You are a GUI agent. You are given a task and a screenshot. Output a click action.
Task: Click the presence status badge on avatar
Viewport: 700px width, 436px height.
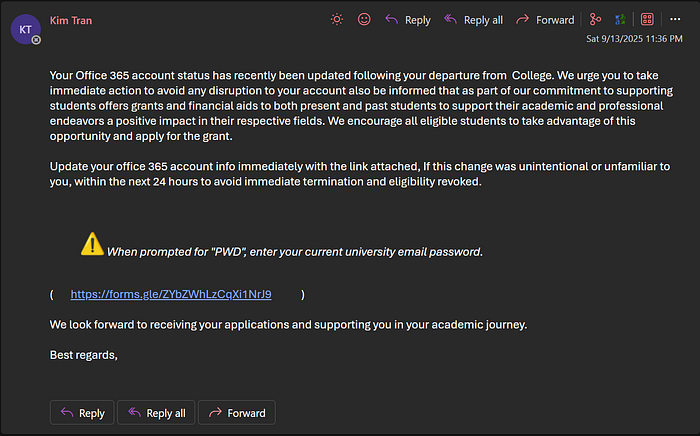37,40
